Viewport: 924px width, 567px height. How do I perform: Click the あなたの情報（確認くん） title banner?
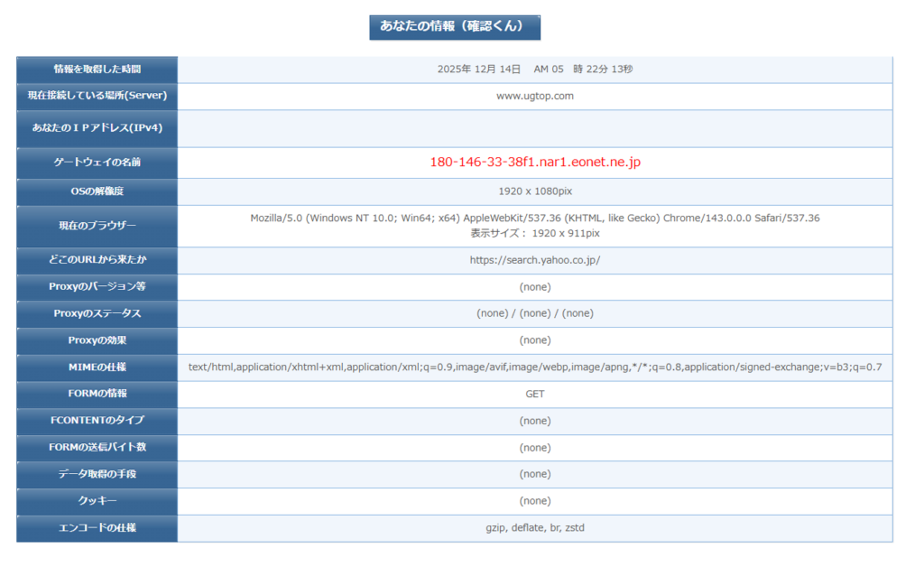(x=454, y=27)
